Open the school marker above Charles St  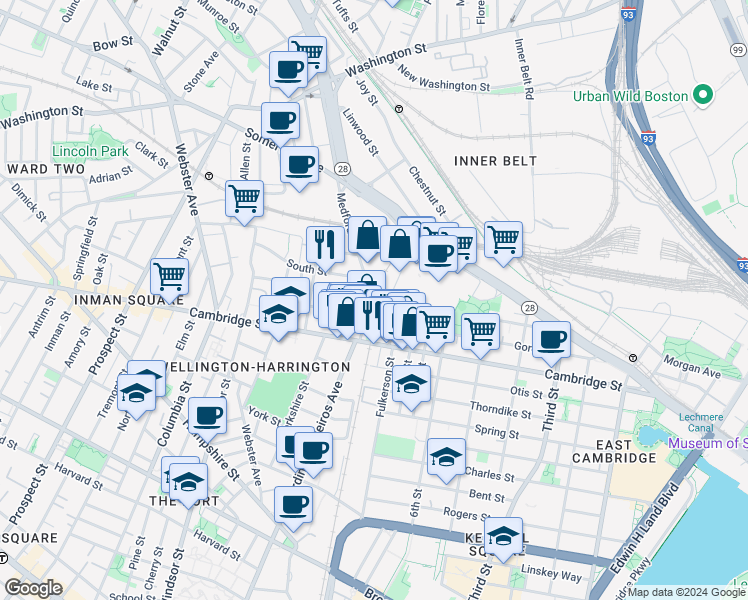[x=446, y=457]
